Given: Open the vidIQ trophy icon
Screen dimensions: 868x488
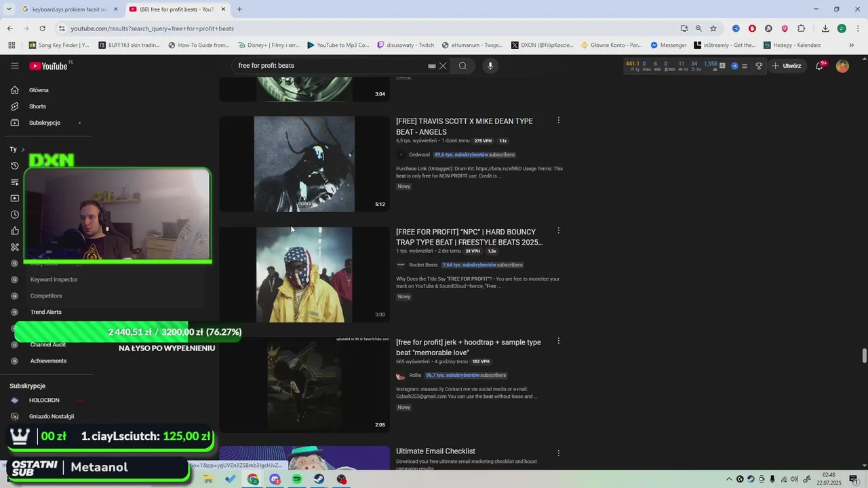Looking at the screenshot, I should pyautogui.click(x=759, y=66).
